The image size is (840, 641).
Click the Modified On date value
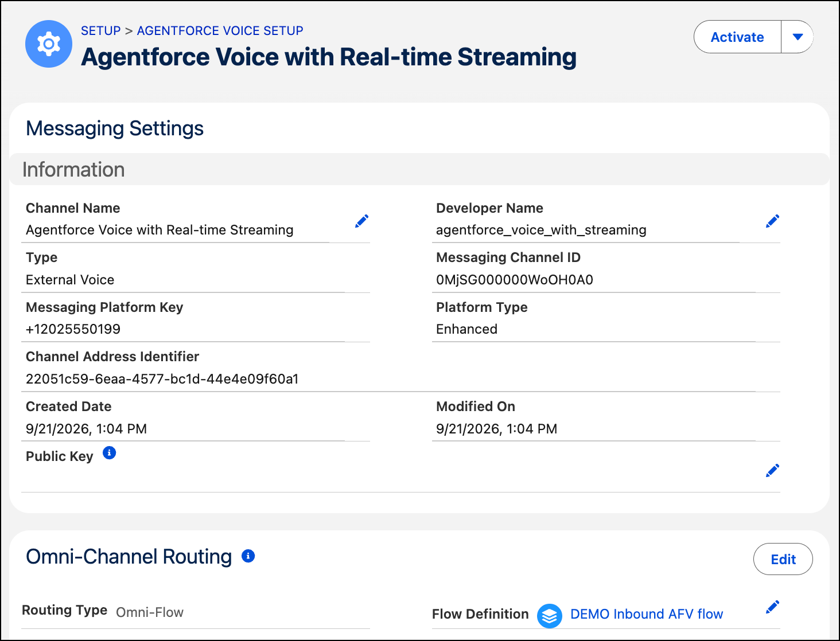(x=497, y=429)
